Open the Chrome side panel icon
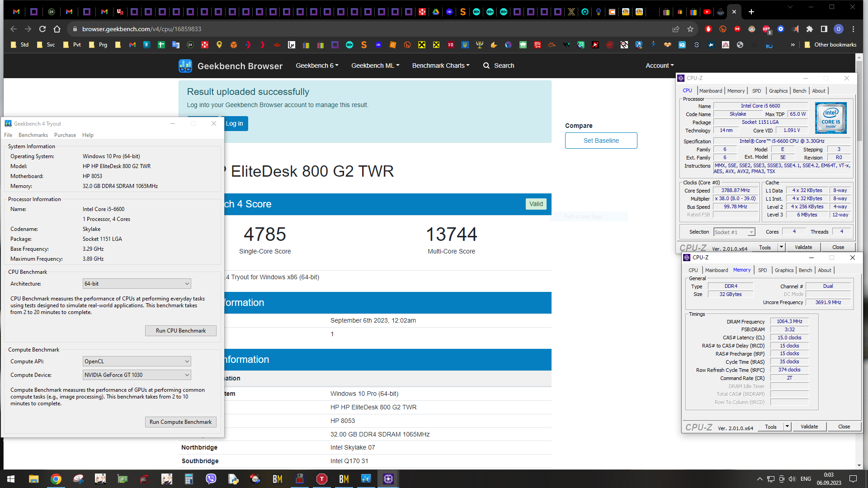 click(824, 29)
